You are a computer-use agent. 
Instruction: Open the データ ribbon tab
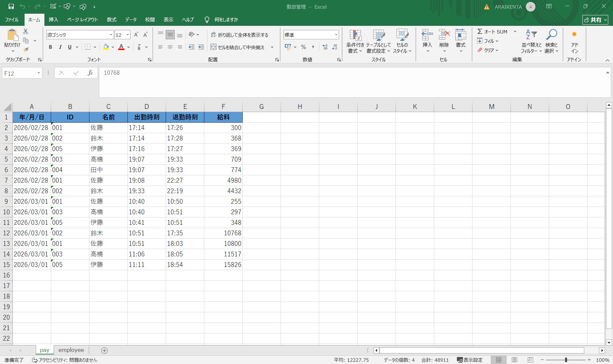[x=131, y=19]
